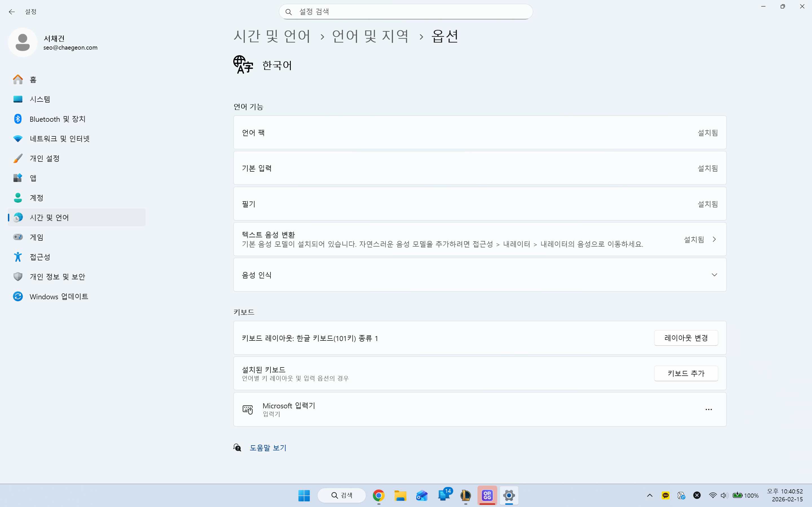Select the Windows 업데이트 sidebar icon
The image size is (812, 507).
pos(18,296)
